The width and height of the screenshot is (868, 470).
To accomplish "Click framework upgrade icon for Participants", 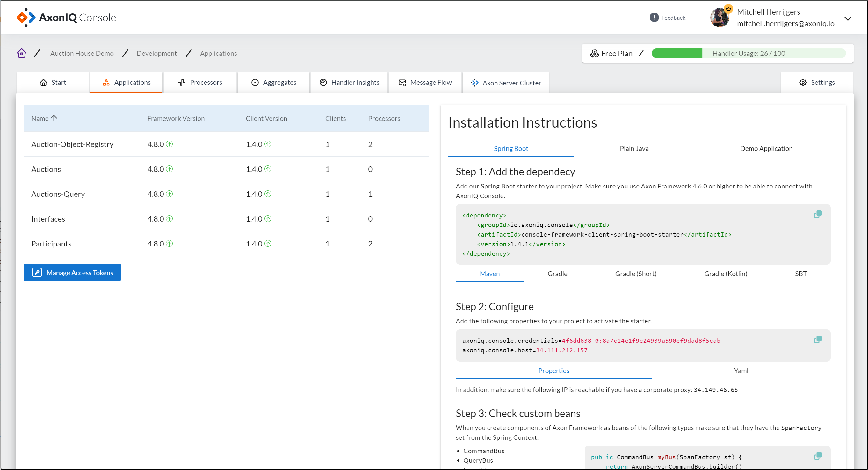I will pyautogui.click(x=170, y=244).
